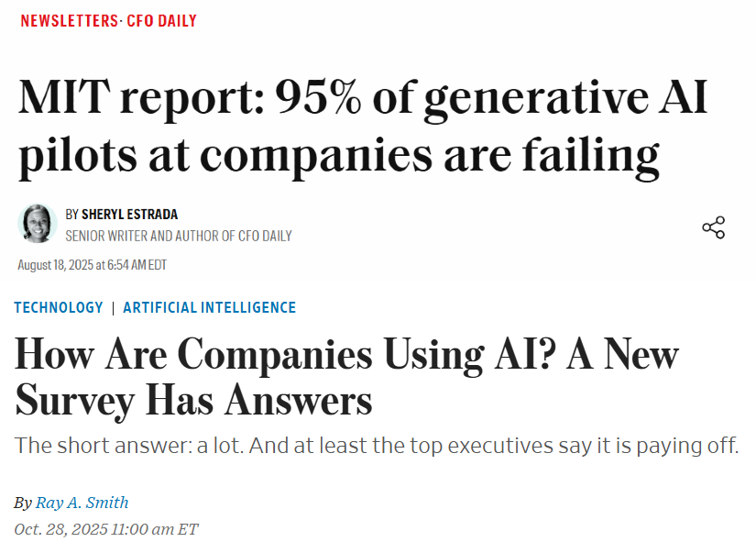756x553 pixels.
Task: Click the 'By' prefix before Ray A. Smith
Action: pyautogui.click(x=25, y=503)
